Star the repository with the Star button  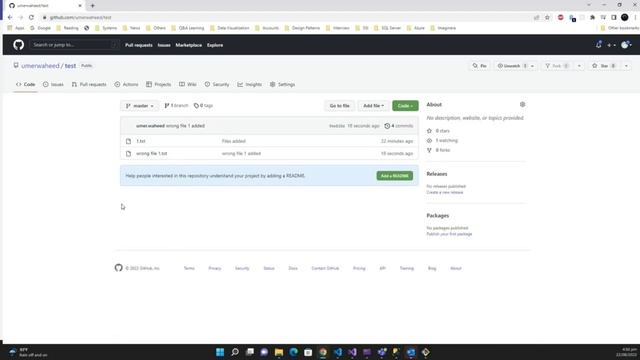coord(603,66)
